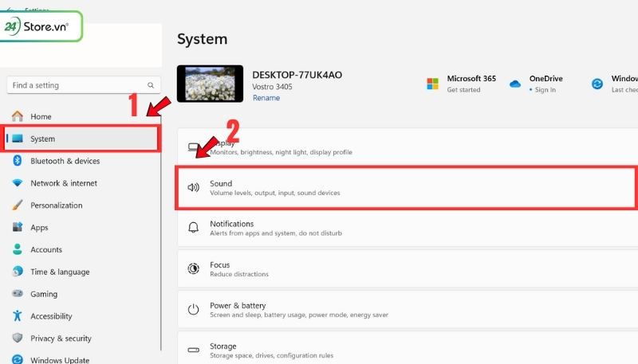Image resolution: width=638 pixels, height=364 pixels.
Task: Click the Accounts person icon
Action: 17,249
